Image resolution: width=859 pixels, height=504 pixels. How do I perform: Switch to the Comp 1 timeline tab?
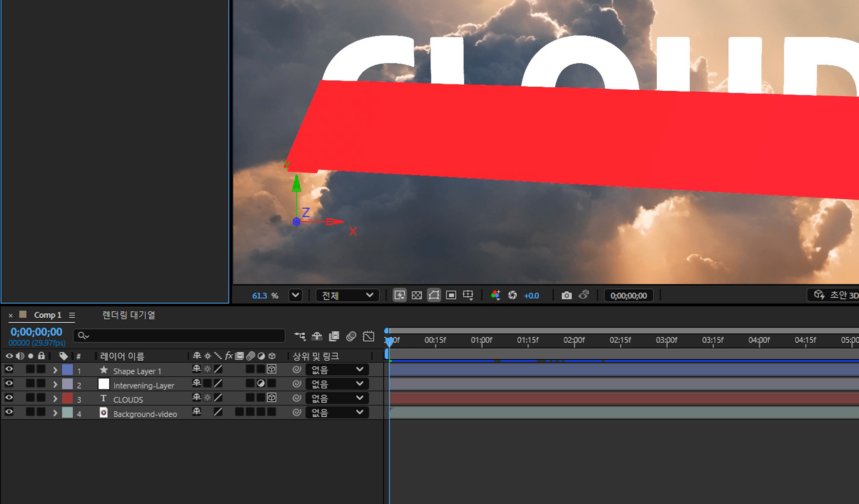(47, 315)
